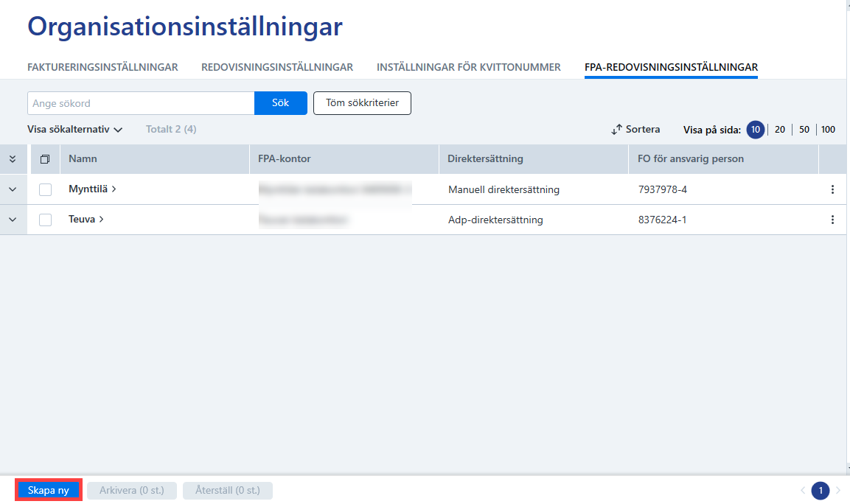Screen dimensions: 850x504
Task: Go to previous page with left arrow
Action: [803, 491]
